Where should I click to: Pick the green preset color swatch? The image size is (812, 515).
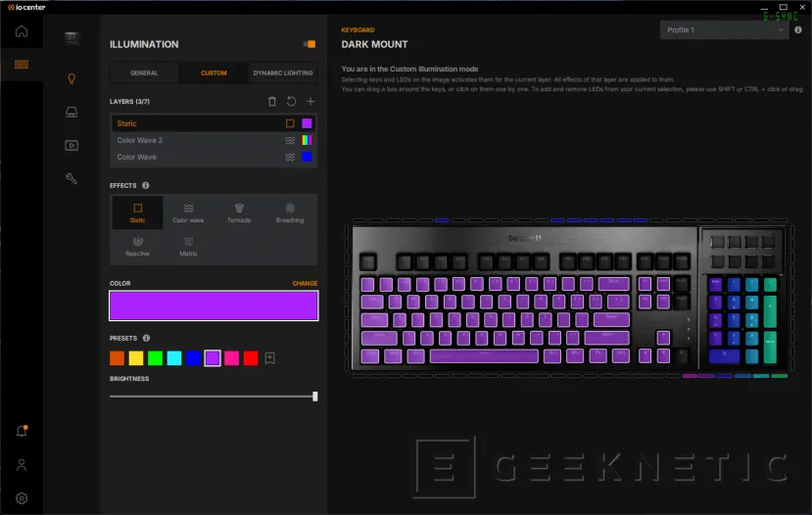[155, 358]
